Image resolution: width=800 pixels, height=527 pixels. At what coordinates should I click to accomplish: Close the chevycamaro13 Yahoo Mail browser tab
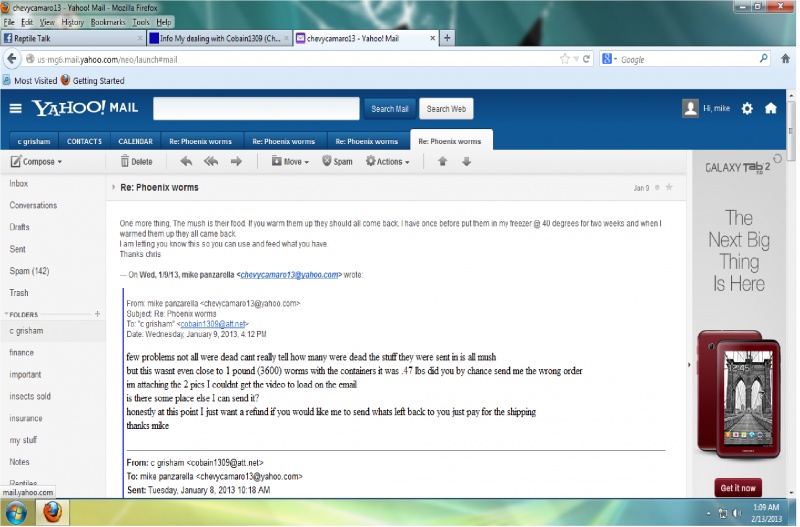point(432,38)
